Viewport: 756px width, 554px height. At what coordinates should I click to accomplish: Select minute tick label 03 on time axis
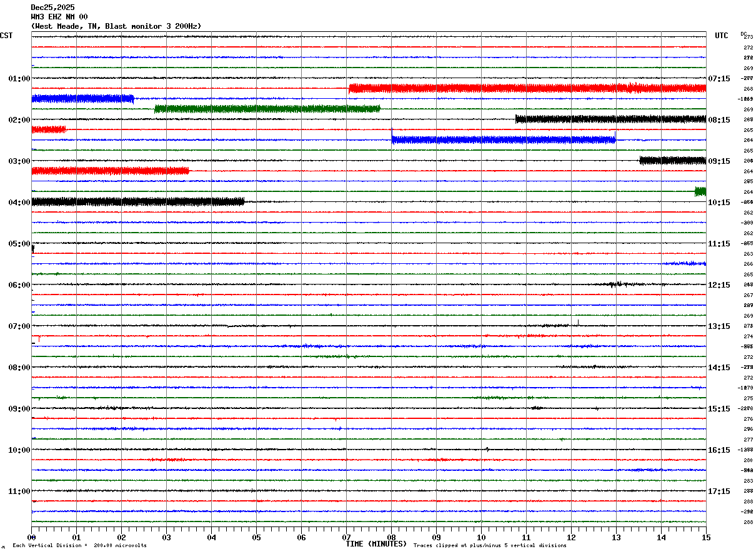[x=166, y=537]
